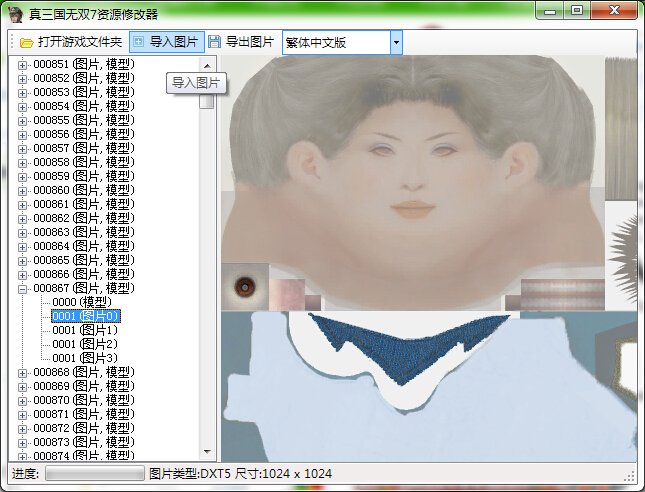Image resolution: width=645 pixels, height=492 pixels.
Task: Select the 0000 (模型) tree item
Action: (82, 302)
